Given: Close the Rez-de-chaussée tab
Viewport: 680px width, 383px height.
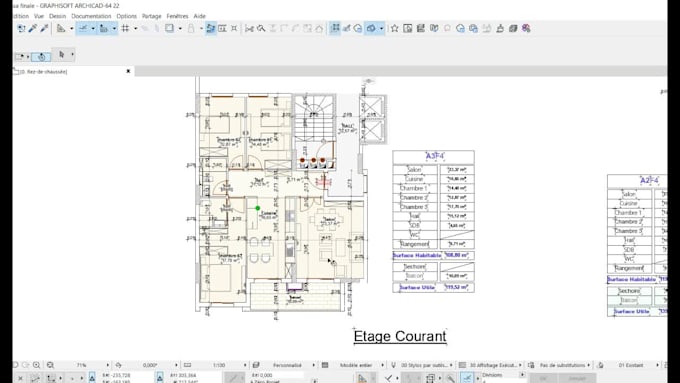Looking at the screenshot, I should (128, 71).
